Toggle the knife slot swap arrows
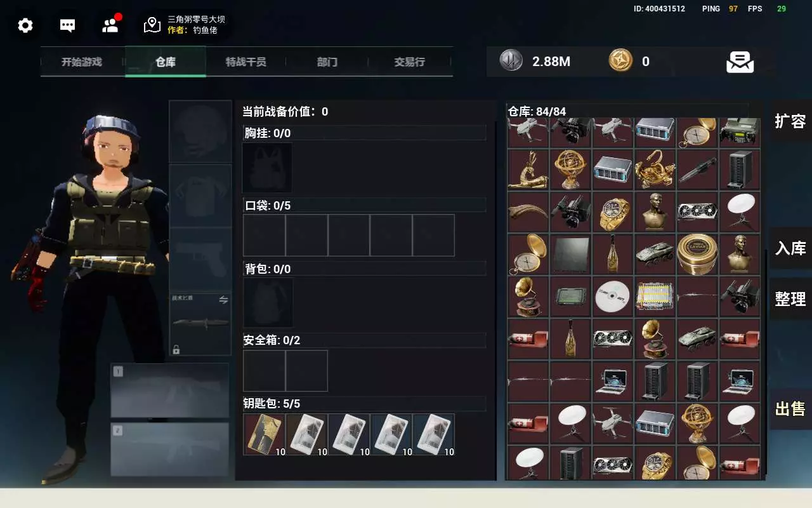 point(223,300)
